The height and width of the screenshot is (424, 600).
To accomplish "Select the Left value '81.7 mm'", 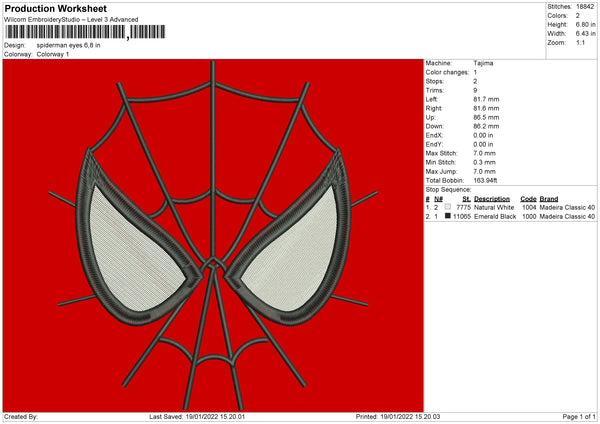I will point(486,99).
